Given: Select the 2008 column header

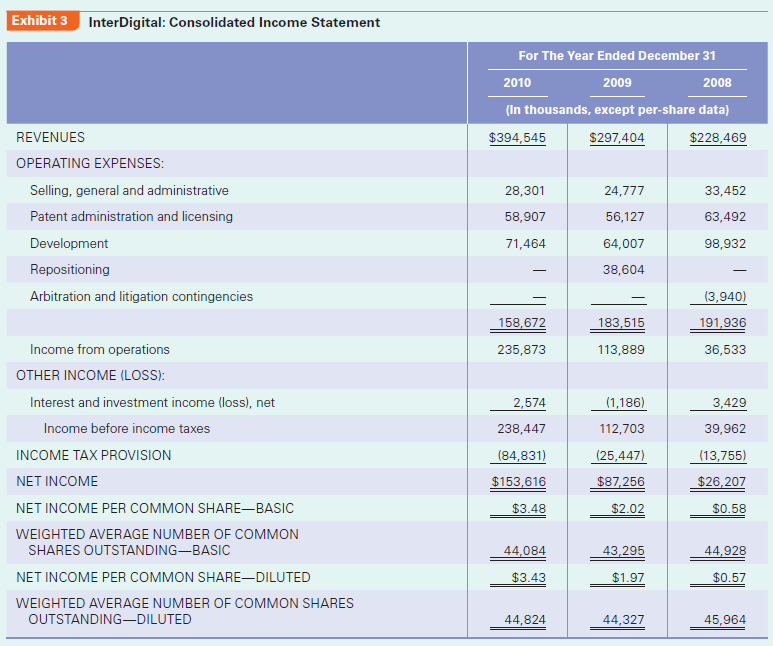Looking at the screenshot, I should pos(717,83).
